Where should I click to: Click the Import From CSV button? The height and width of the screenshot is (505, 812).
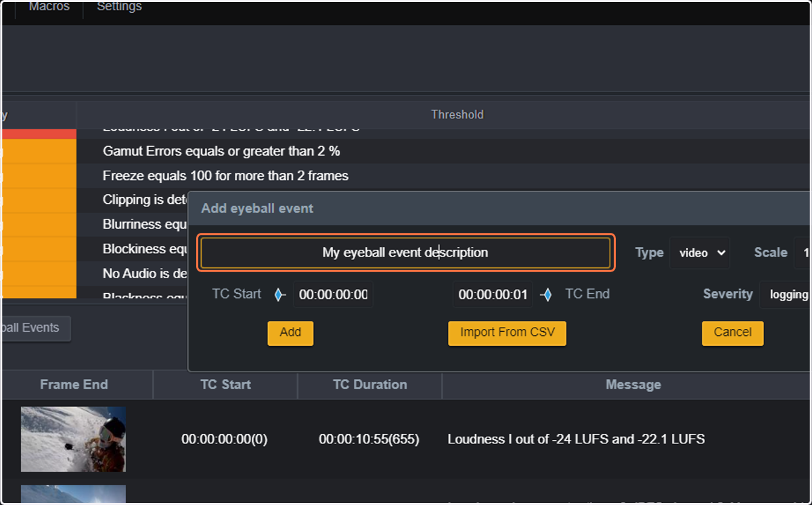click(507, 332)
